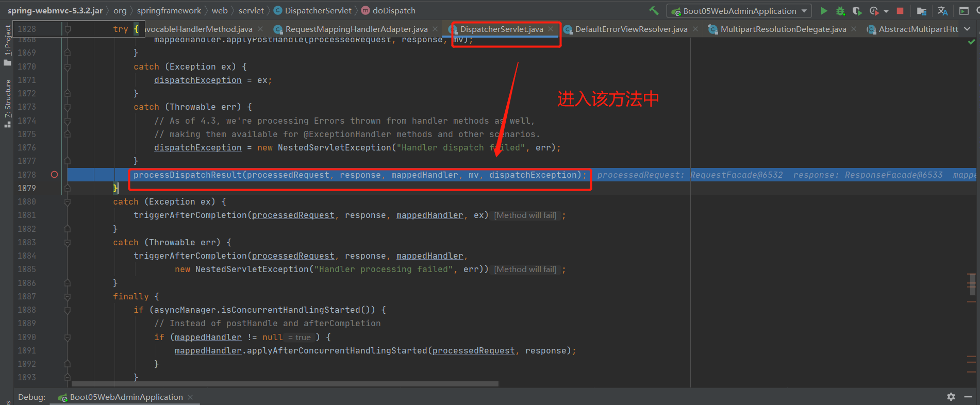The height and width of the screenshot is (405, 980).
Task: Collapse the catch block on line 1080
Action: coord(68,202)
